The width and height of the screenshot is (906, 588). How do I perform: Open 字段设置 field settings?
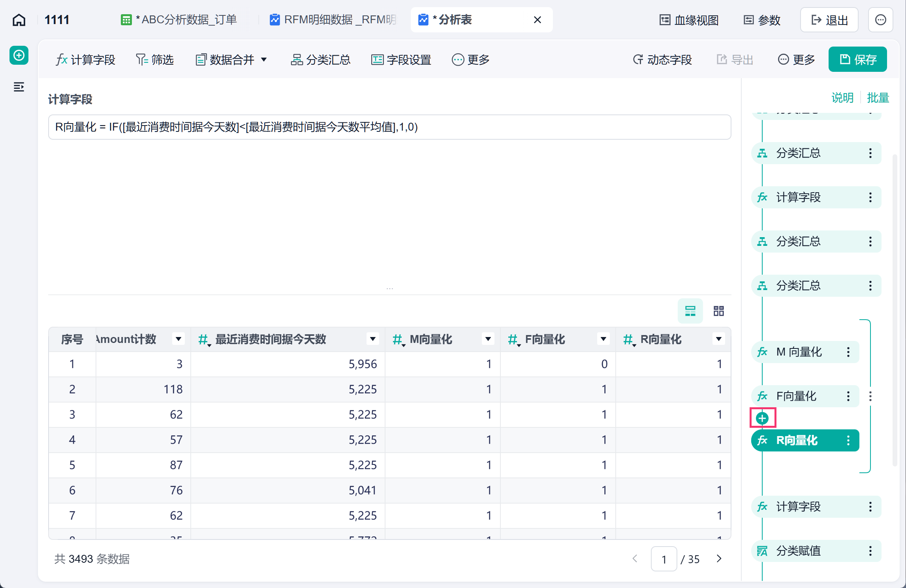pyautogui.click(x=401, y=60)
